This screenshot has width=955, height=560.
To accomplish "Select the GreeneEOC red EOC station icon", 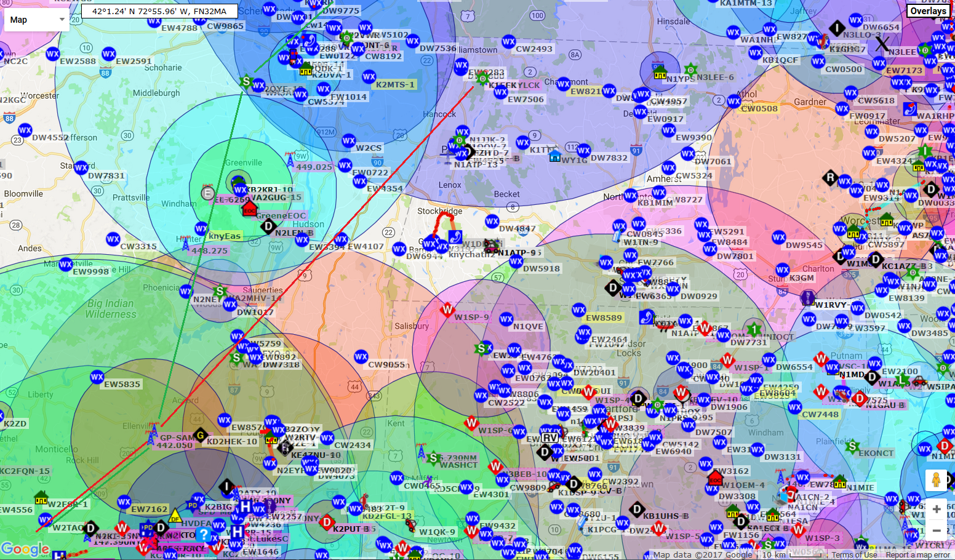I will pos(249,209).
